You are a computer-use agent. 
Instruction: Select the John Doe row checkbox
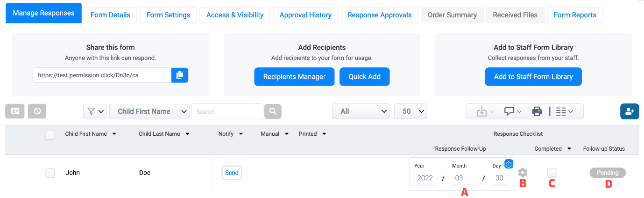pyautogui.click(x=50, y=173)
